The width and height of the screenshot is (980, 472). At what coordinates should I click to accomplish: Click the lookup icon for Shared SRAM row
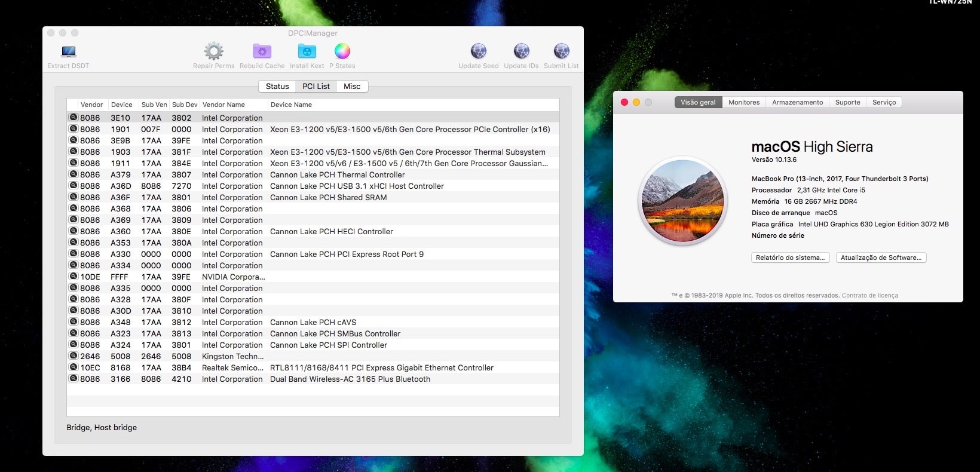[73, 197]
